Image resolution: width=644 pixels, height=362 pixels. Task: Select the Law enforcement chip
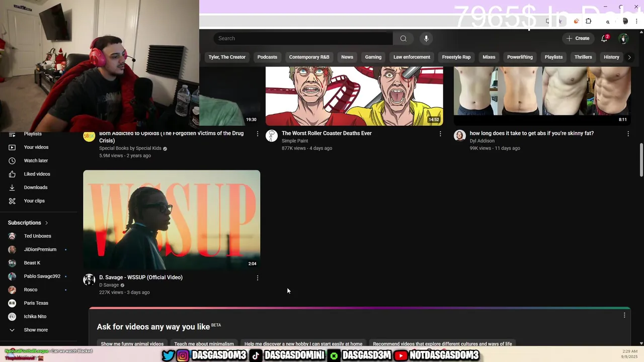412,57
